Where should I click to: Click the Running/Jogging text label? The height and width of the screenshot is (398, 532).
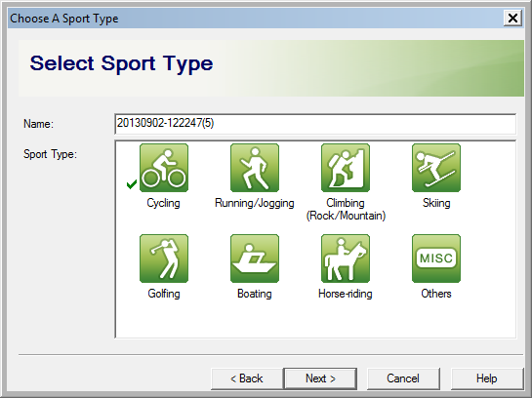pyautogui.click(x=255, y=203)
